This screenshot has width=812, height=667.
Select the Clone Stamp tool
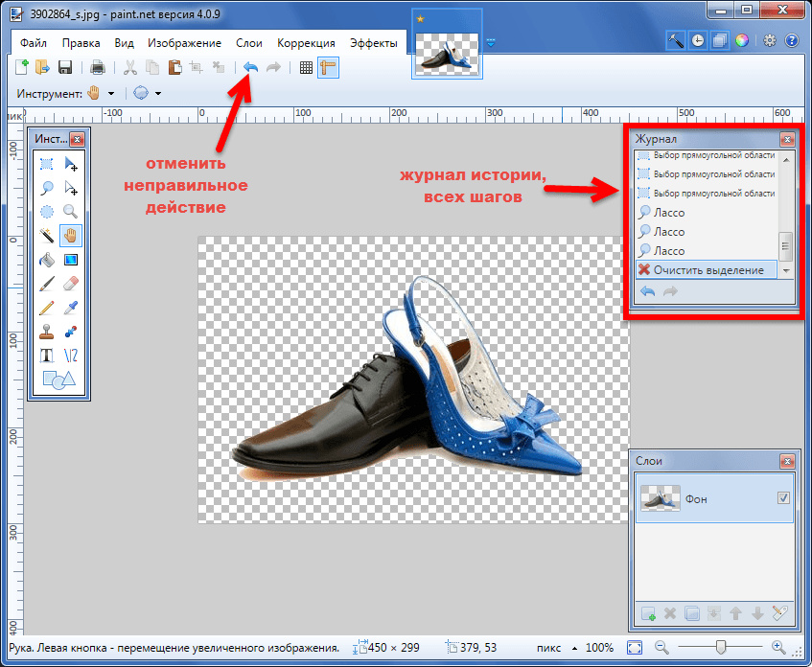[47, 332]
